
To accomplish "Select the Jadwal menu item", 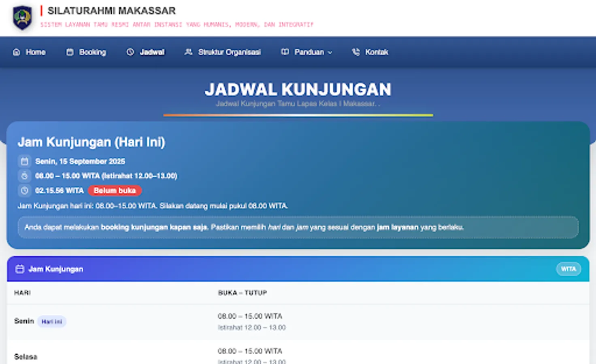I will (145, 52).
